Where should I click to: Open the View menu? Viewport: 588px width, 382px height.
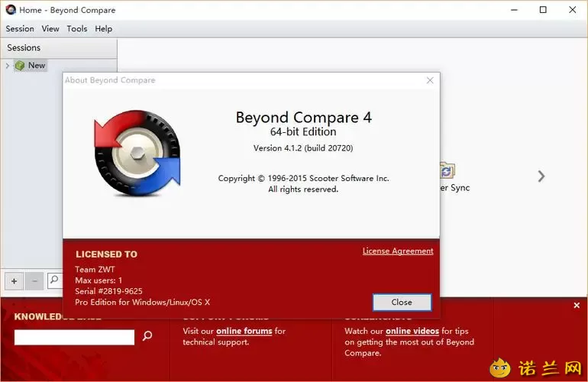click(x=50, y=29)
